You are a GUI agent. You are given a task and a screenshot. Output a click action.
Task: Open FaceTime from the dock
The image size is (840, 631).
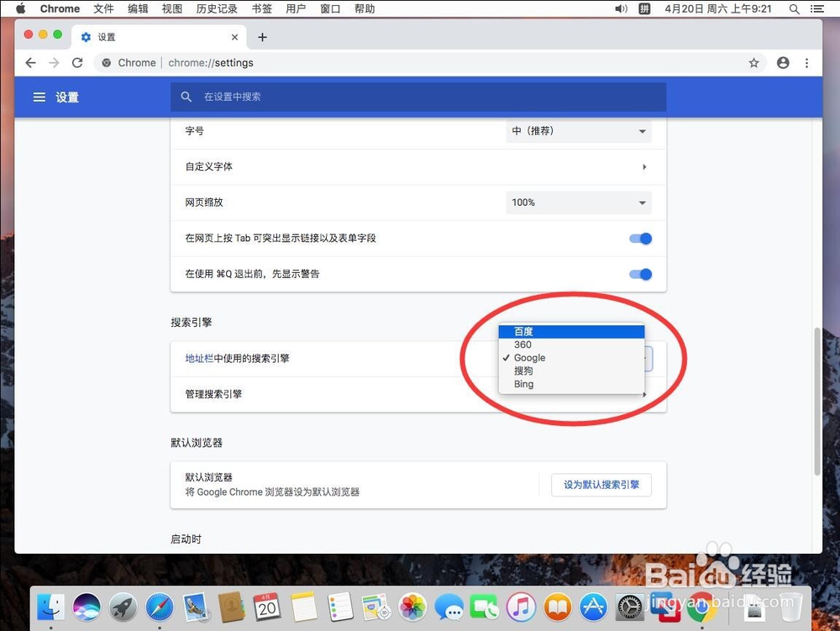485,607
